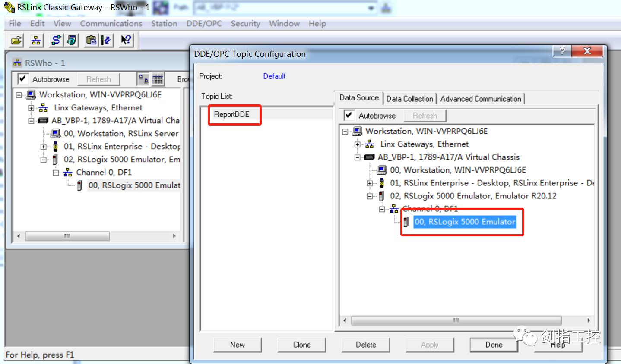
Task: Uncheck Autobrowse in the Data Source tab
Action: tap(349, 115)
